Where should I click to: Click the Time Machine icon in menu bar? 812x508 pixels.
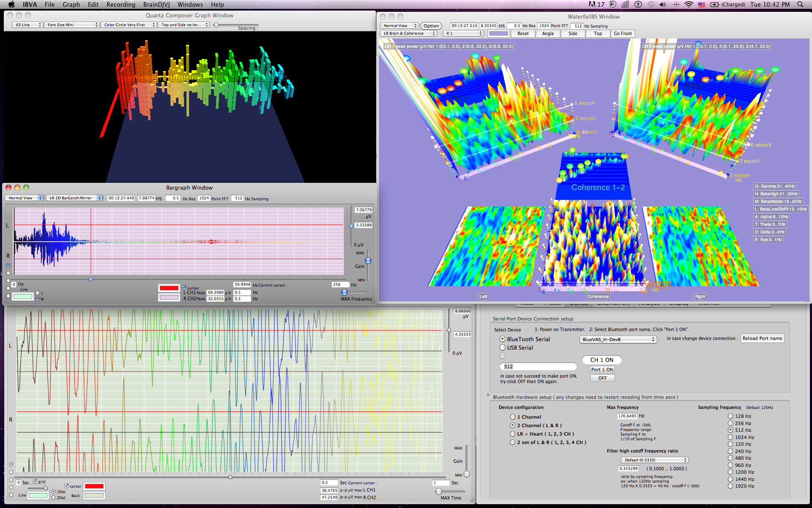click(650, 5)
